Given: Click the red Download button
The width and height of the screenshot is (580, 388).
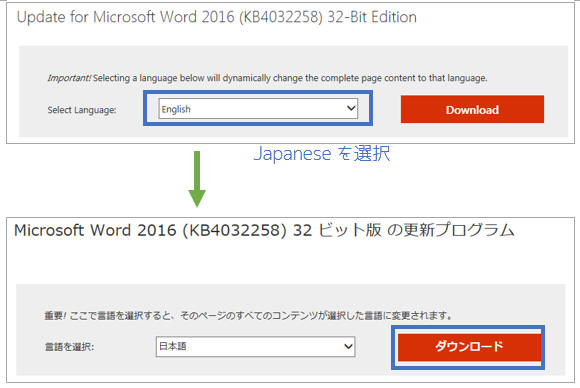Looking at the screenshot, I should pos(472,109).
